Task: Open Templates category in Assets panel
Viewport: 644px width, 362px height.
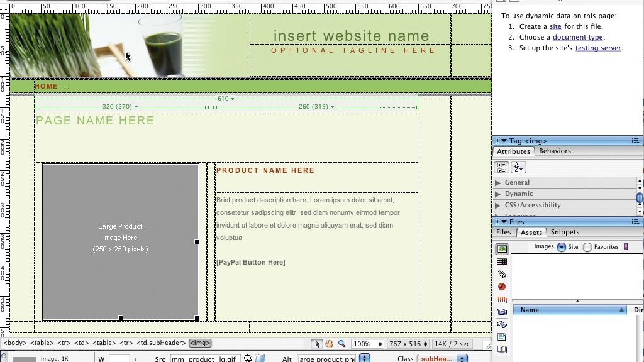Action: pos(501,337)
